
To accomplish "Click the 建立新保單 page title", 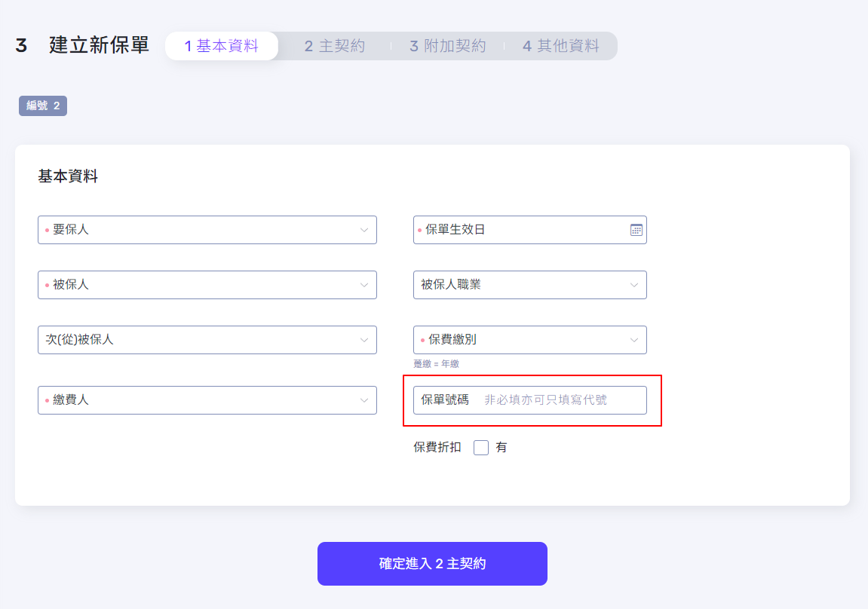I will click(x=99, y=45).
